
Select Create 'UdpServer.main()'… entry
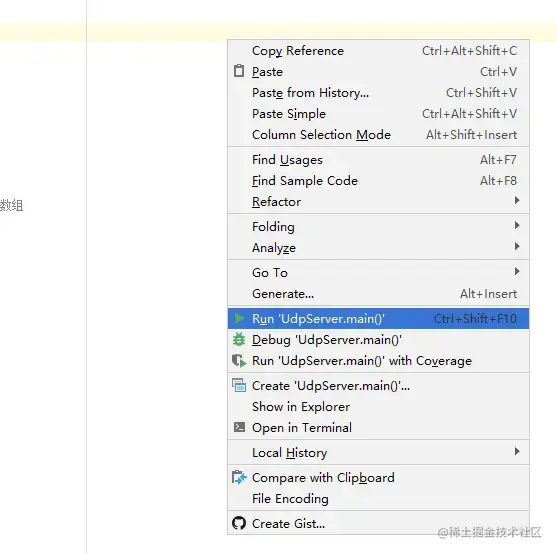coord(378,386)
